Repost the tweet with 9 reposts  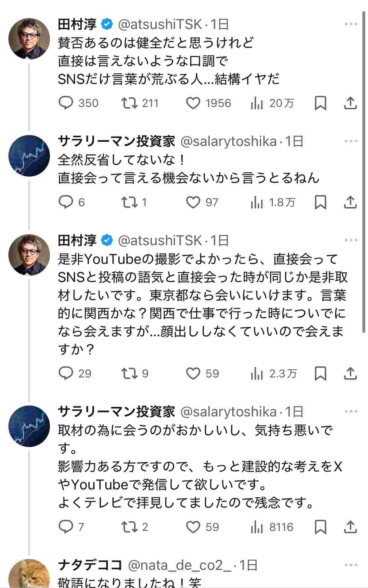pyautogui.click(x=130, y=373)
